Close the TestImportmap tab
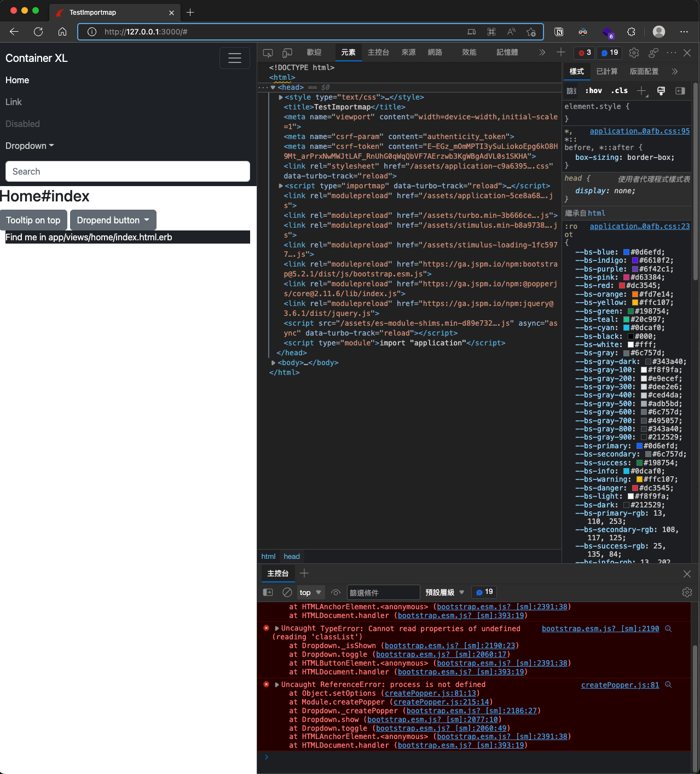Image resolution: width=700 pixels, height=774 pixels. coord(172,13)
